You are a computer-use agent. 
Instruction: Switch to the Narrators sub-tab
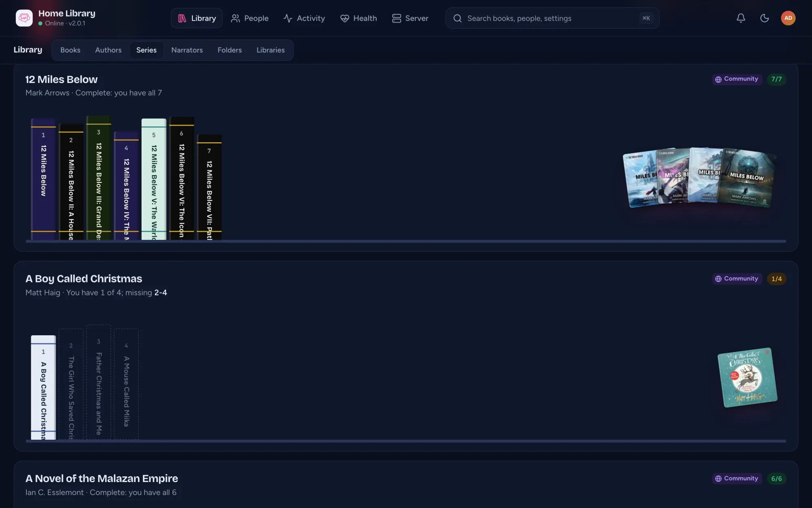[x=187, y=50]
